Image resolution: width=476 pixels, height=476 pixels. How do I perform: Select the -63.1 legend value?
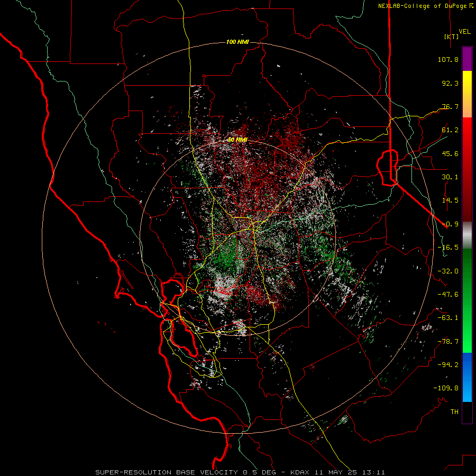(x=448, y=318)
